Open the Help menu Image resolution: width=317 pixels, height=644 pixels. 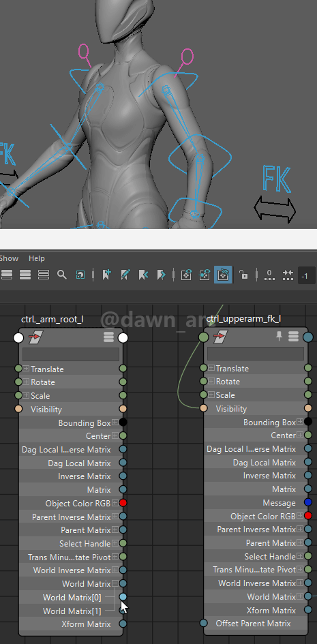(37, 258)
